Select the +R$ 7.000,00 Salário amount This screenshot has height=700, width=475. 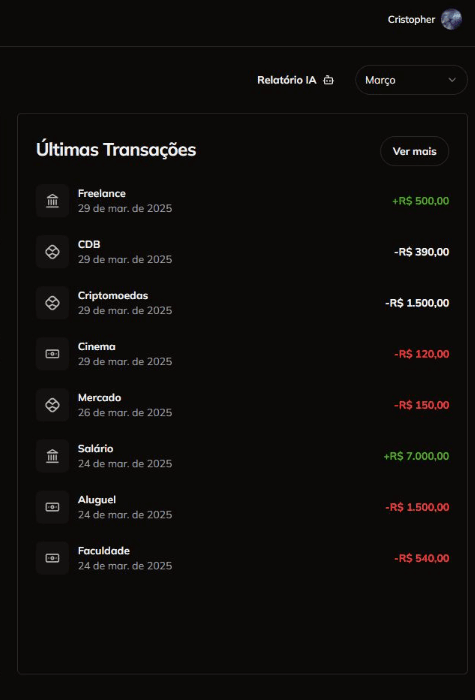coord(416,456)
